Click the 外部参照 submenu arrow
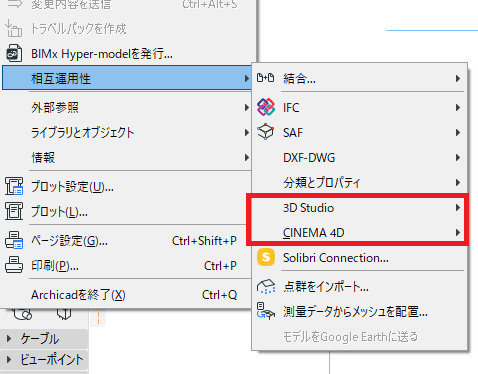Screen dimensions: 478x374 pyautogui.click(x=246, y=107)
